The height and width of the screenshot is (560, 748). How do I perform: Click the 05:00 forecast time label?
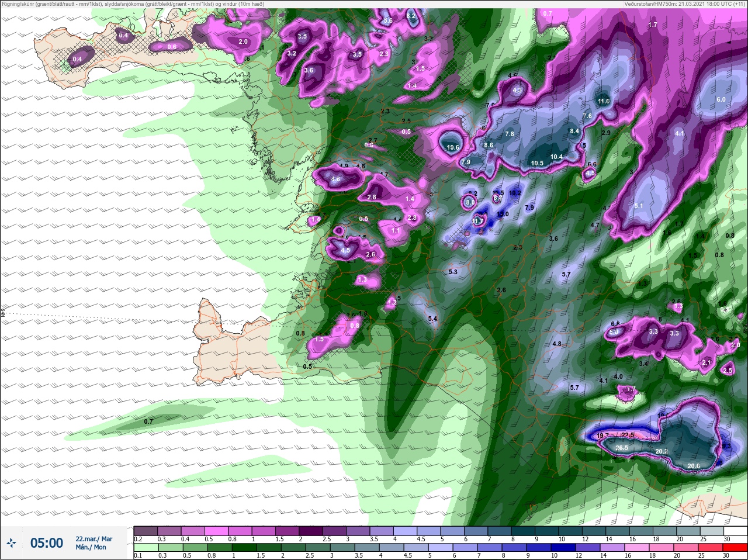tap(47, 543)
